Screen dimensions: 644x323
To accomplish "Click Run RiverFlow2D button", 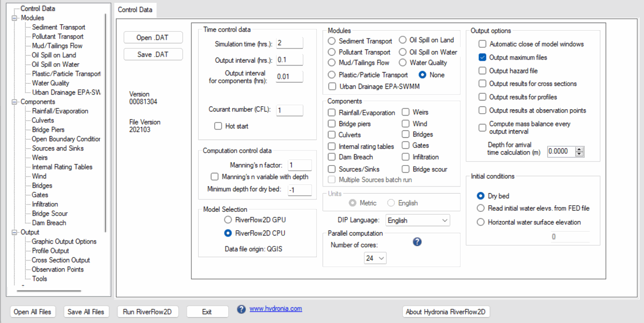I will coord(147,312).
